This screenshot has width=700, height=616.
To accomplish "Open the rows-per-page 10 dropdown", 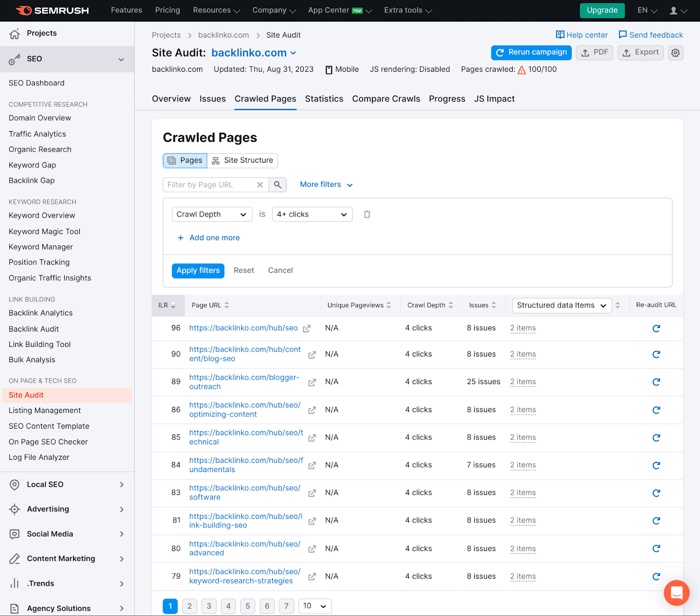I will (315, 606).
